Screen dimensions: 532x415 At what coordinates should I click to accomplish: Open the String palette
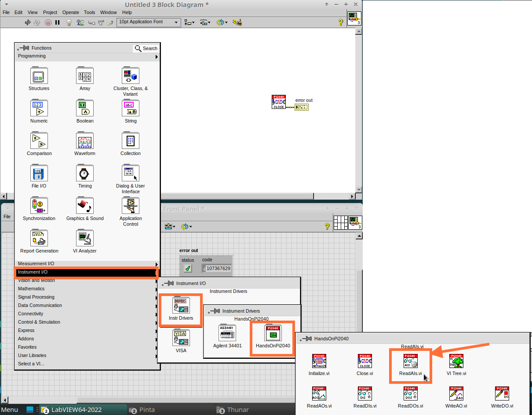click(131, 112)
